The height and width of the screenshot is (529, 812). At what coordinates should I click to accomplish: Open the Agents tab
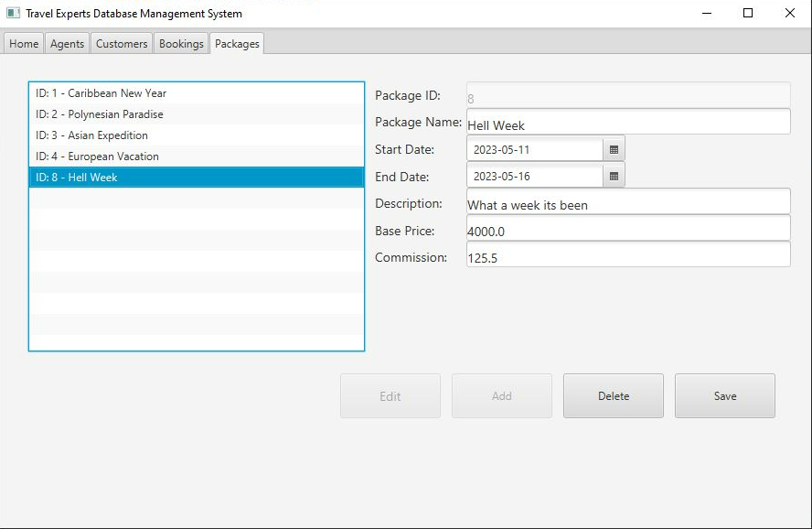tap(68, 44)
